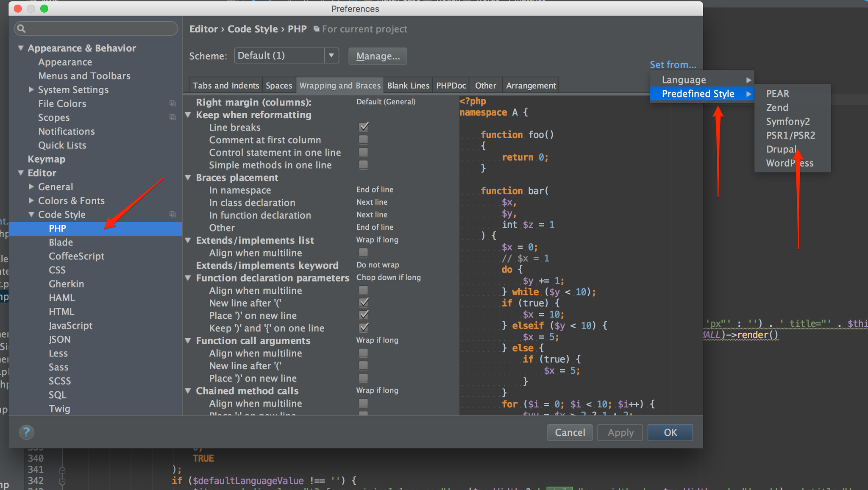This screenshot has width=868, height=490.
Task: Enable Comment at first column checkbox
Action: point(363,139)
